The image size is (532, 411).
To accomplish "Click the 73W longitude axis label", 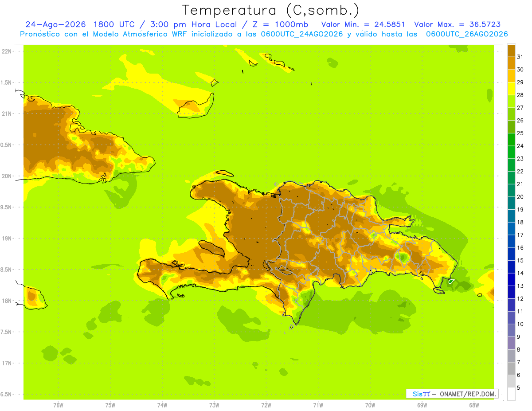I will (x=214, y=405).
